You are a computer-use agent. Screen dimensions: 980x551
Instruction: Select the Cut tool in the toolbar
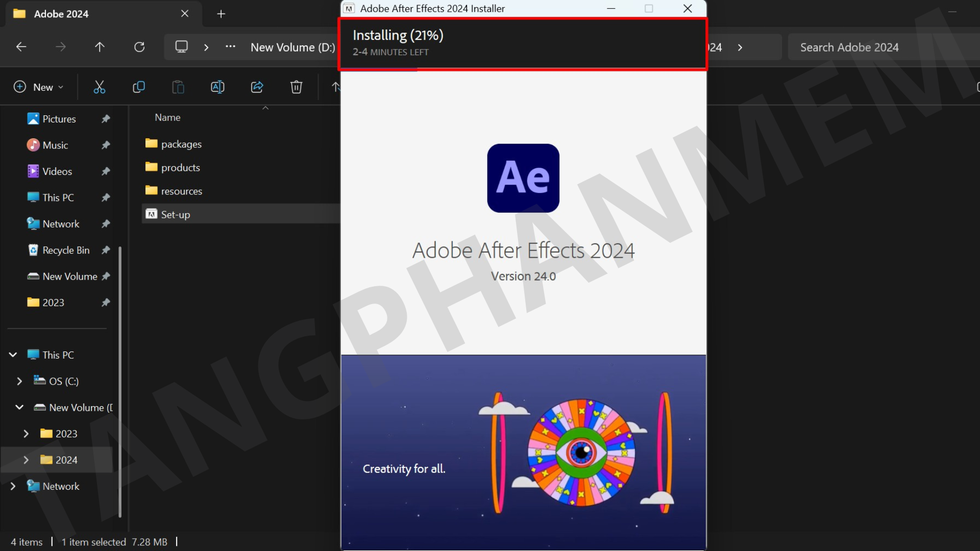coord(100,87)
